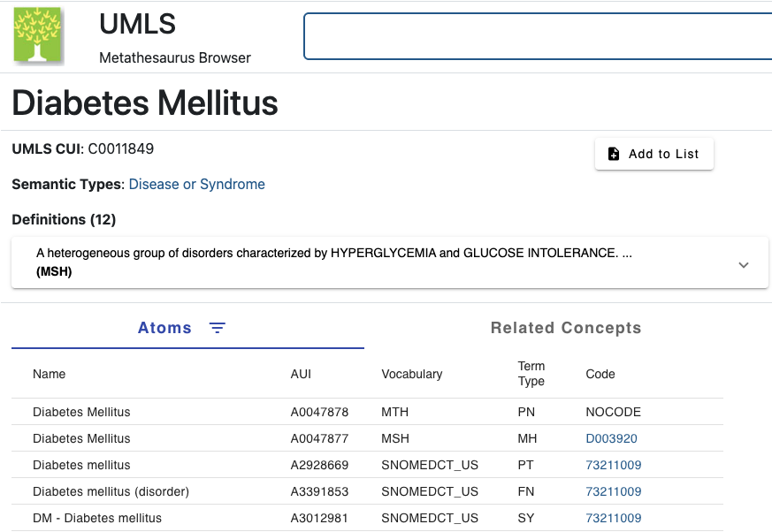The width and height of the screenshot is (772, 532).
Task: Open code 73211009 for FN row
Action: (614, 491)
